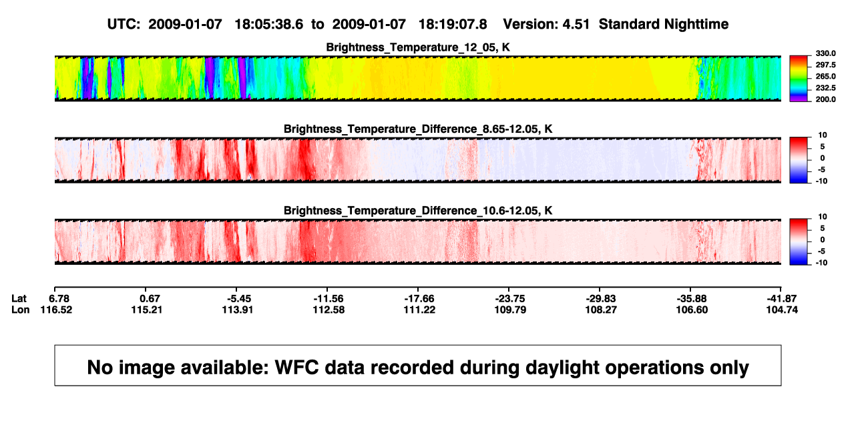Click the 'Version: 4.51' text
Image resolution: width=868 pixels, height=445 pixels.
pyautogui.click(x=548, y=24)
